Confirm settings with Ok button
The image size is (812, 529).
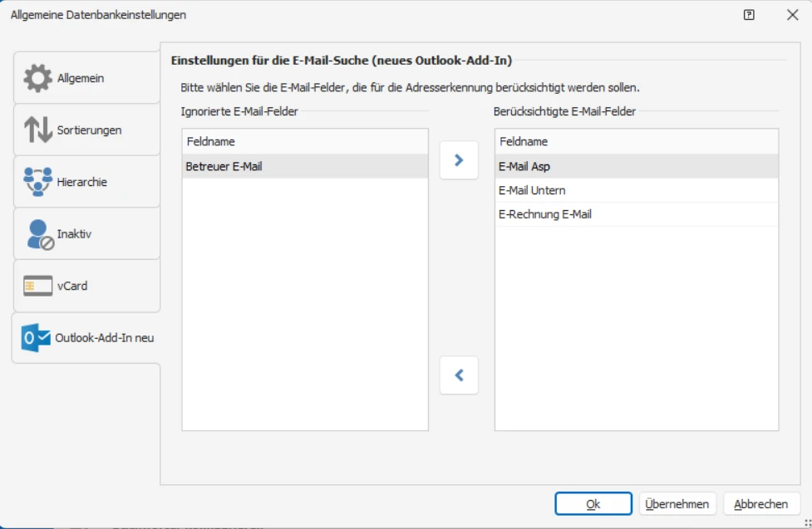tap(593, 504)
